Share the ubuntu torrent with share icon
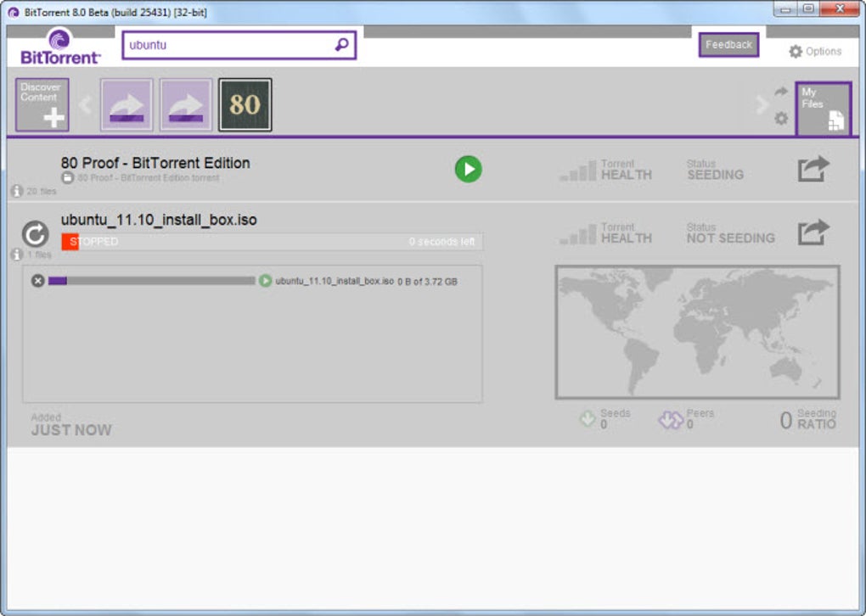866x616 pixels. point(813,232)
